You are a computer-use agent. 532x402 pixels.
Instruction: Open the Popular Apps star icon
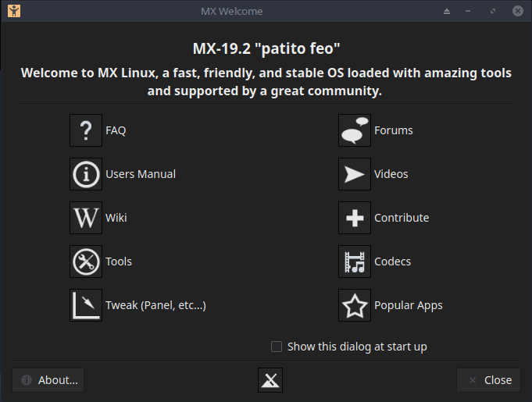(355, 305)
